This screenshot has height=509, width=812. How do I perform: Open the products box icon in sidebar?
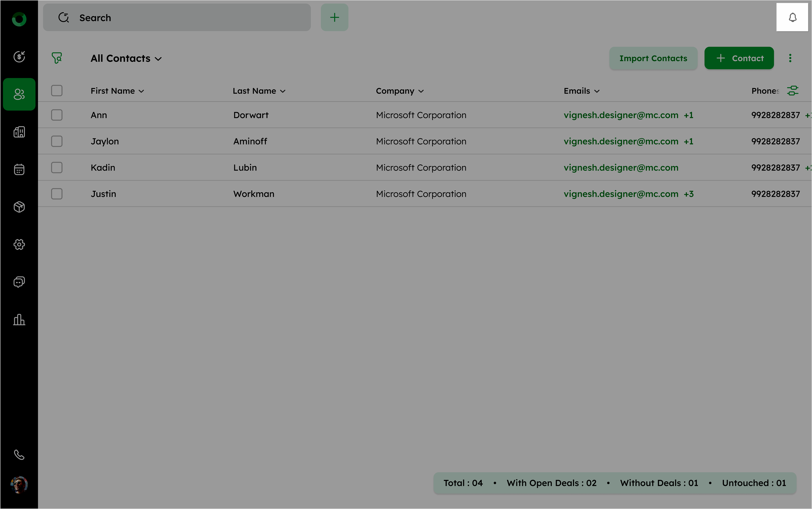(x=19, y=207)
